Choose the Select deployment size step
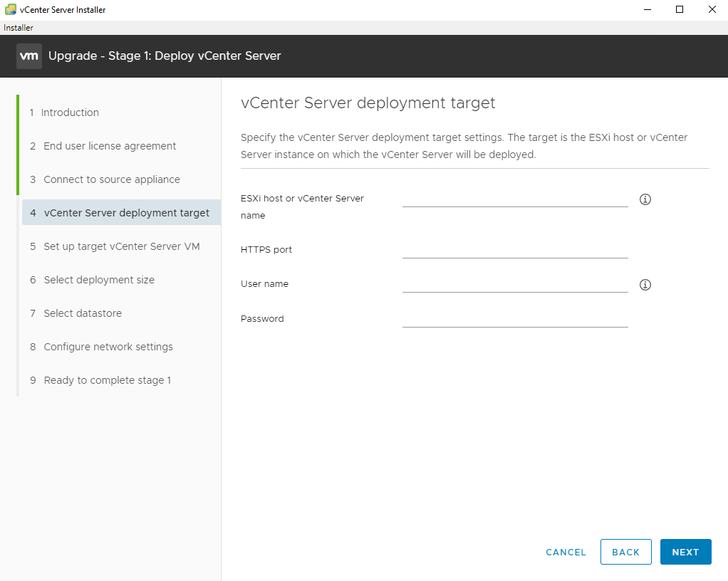728x581 pixels. pyautogui.click(x=99, y=280)
